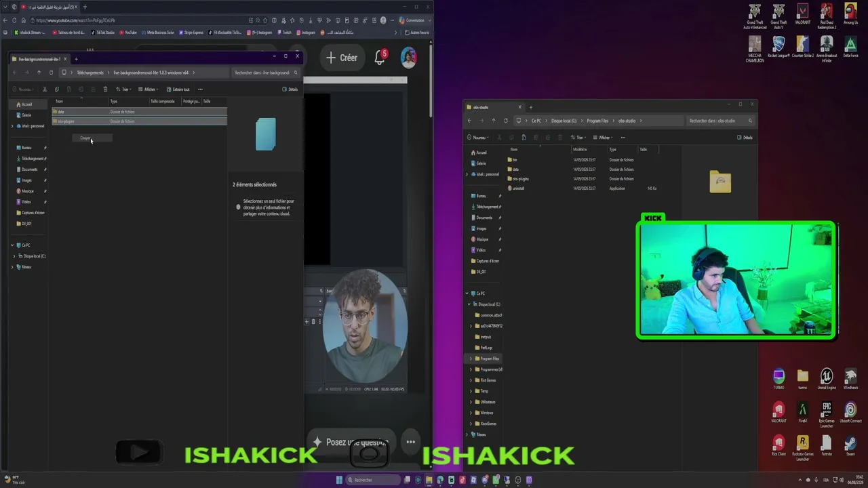868x488 pixels.
Task: Open Documents in the live-backgroundremoval sidebar
Action: click(x=29, y=169)
